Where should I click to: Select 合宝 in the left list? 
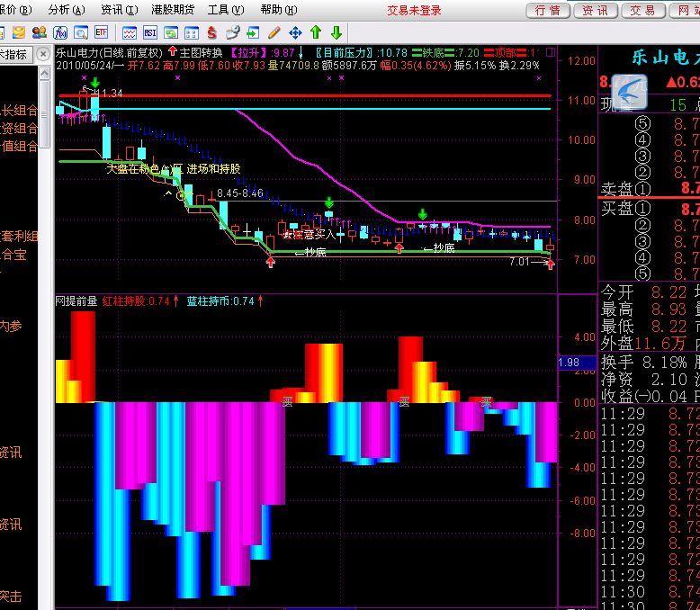point(13,255)
